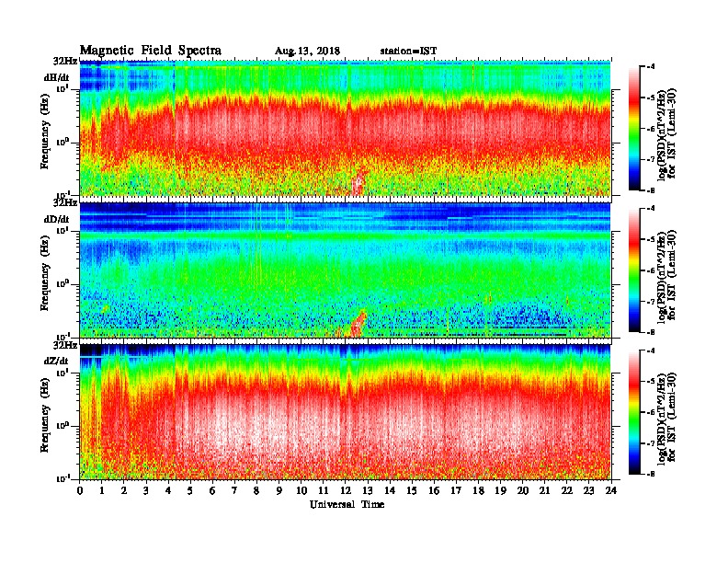Click the dD/dt spectrogram plot
728x563 pixels.
[346, 270]
